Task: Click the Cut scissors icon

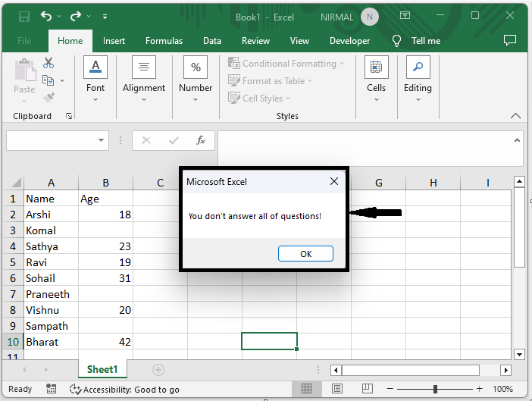Action: [49, 63]
